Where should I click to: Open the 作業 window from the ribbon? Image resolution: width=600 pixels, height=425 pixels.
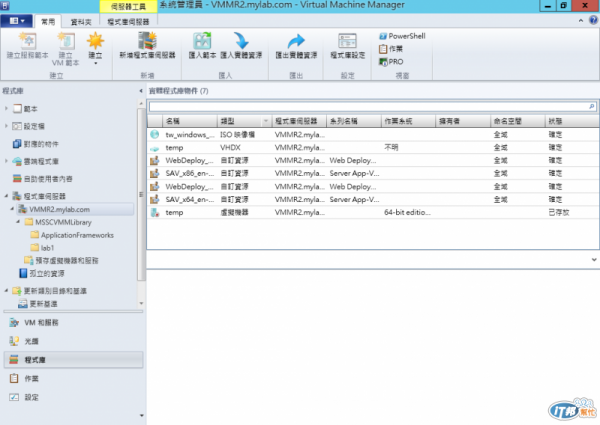pyautogui.click(x=391, y=49)
